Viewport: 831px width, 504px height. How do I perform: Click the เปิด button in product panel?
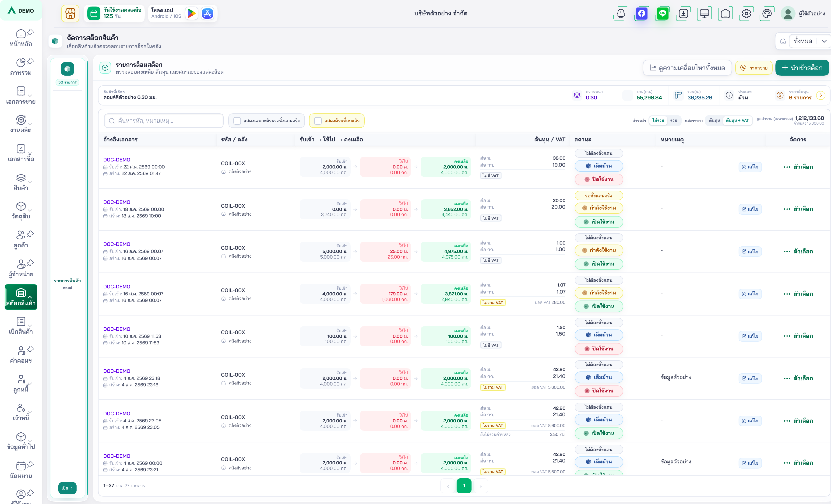[x=67, y=488]
